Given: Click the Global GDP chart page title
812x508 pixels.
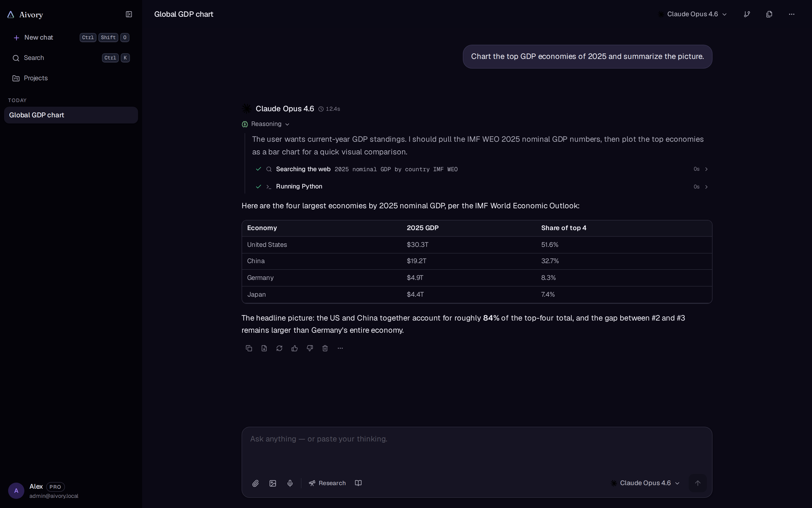Looking at the screenshot, I should (x=184, y=14).
